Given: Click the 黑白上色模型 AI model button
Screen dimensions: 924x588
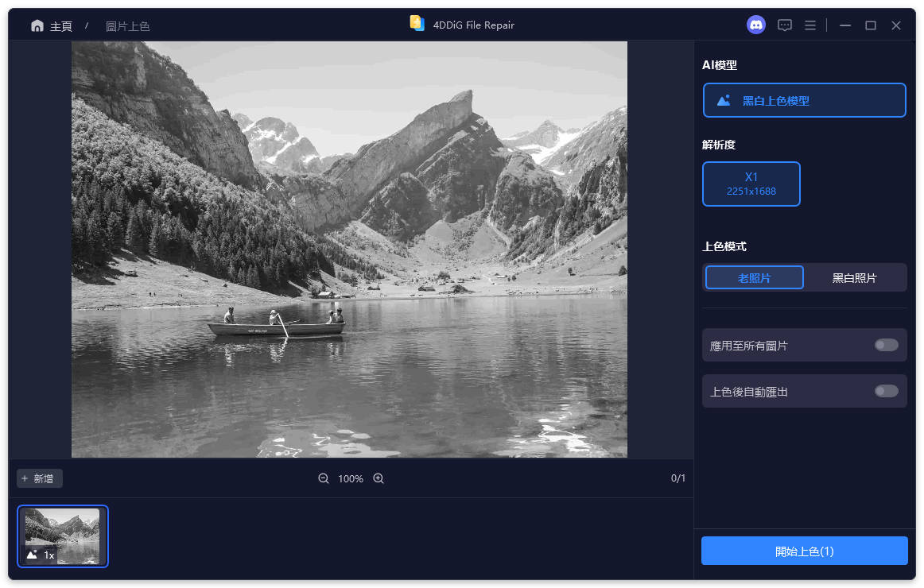Looking at the screenshot, I should 804,100.
